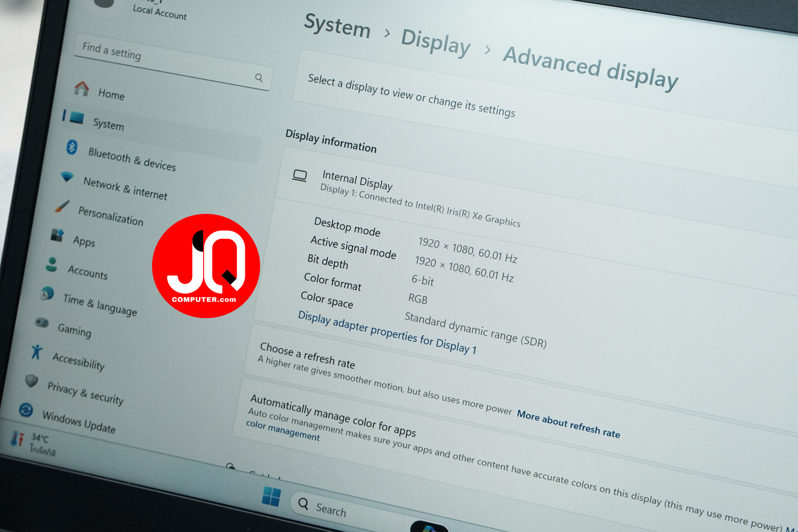This screenshot has width=798, height=532.
Task: Select the System monitor icon in sidebar
Action: click(x=77, y=117)
